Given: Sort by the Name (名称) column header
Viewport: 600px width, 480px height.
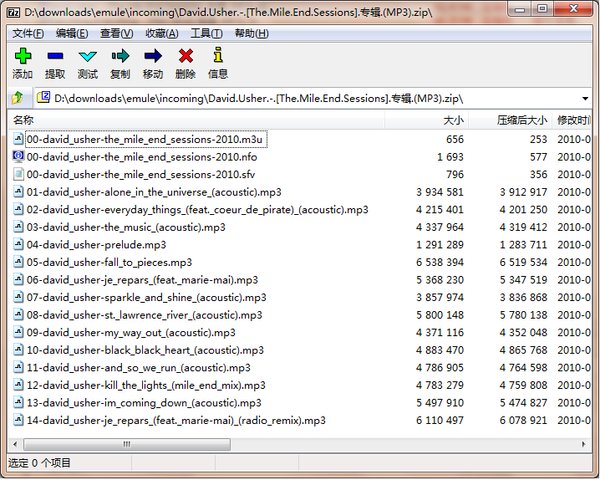Looking at the screenshot, I should point(196,120).
